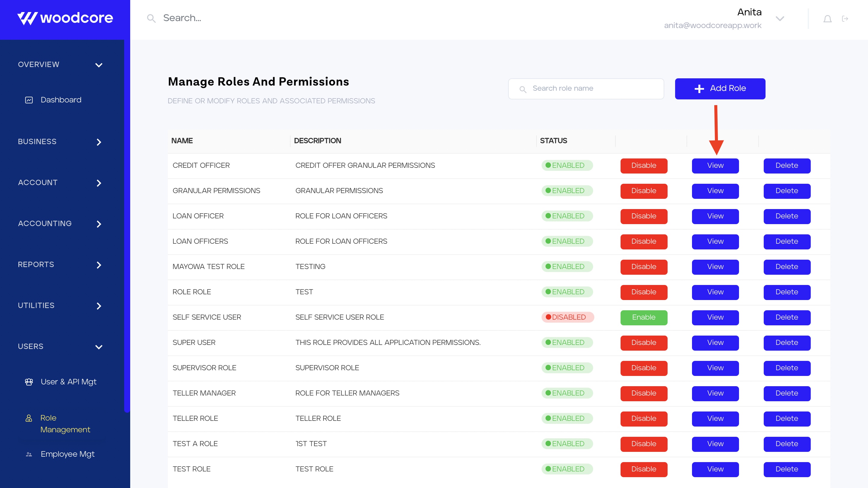Go to Employee Mgt page
868x488 pixels.
click(x=68, y=454)
